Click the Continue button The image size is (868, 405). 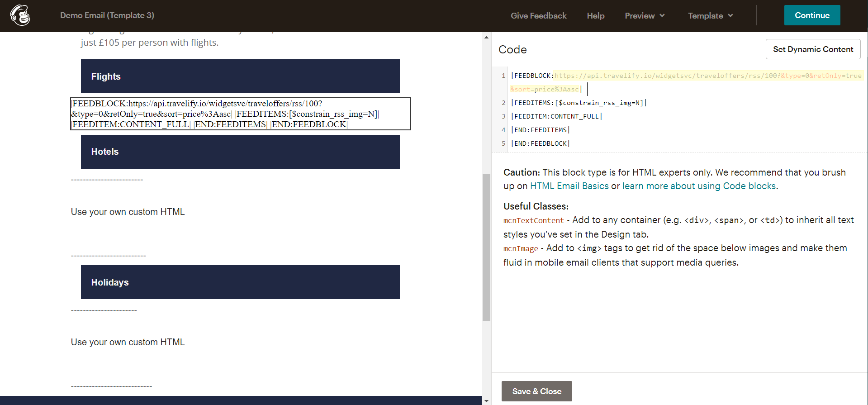pos(812,15)
